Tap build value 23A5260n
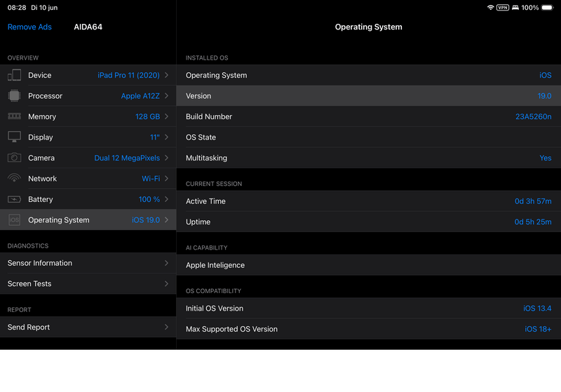The image size is (561, 392). [x=533, y=116]
